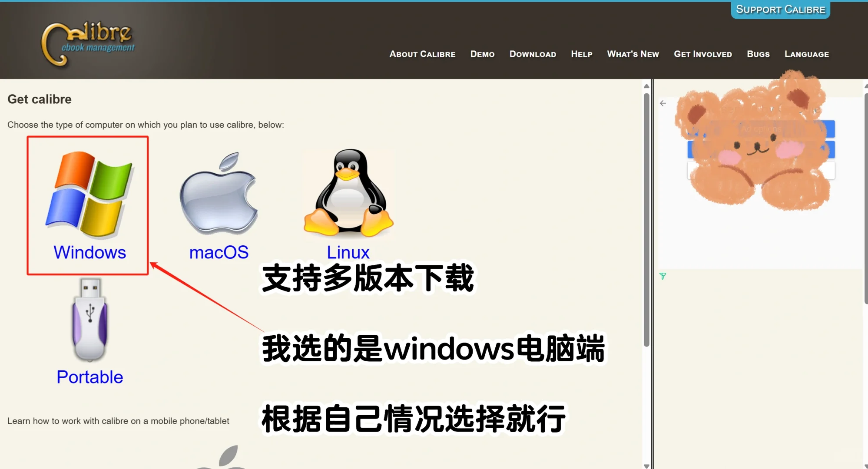Open the Demo page
This screenshot has width=868, height=469.
point(482,54)
